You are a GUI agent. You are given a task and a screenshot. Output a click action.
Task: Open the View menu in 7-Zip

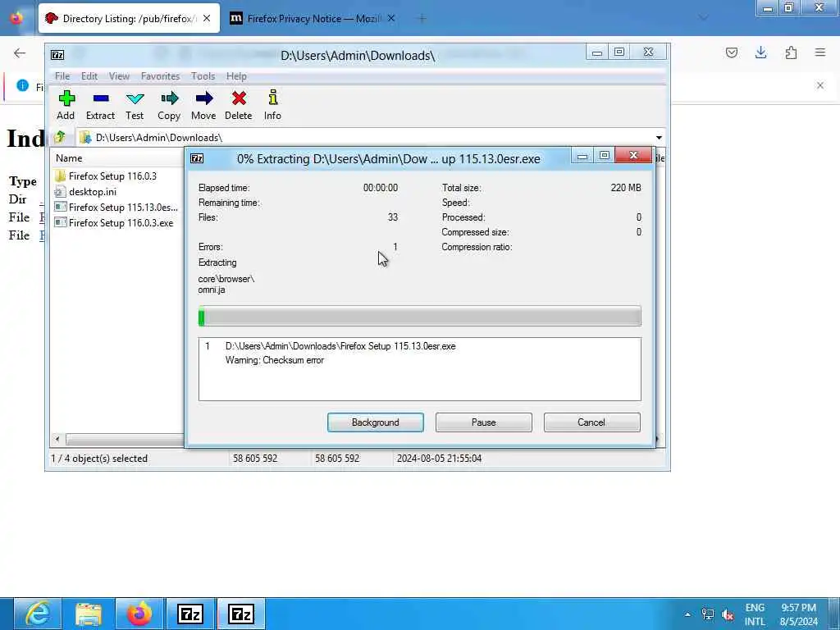[119, 76]
